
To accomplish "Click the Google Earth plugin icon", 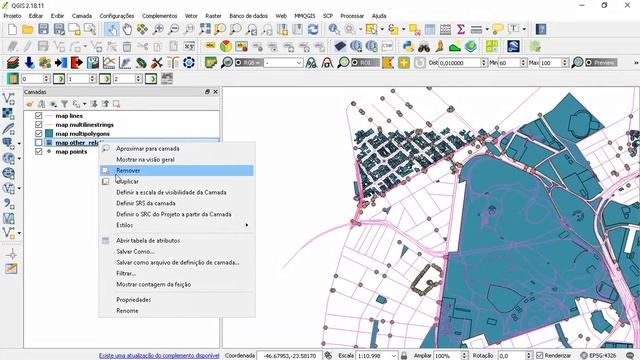I will coord(513,47).
